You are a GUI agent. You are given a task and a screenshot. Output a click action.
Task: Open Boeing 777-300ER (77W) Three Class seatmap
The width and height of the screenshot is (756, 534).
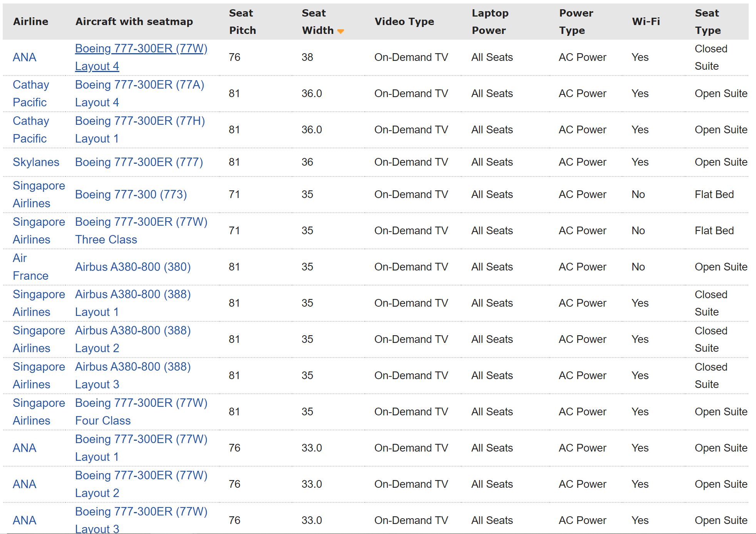click(141, 231)
